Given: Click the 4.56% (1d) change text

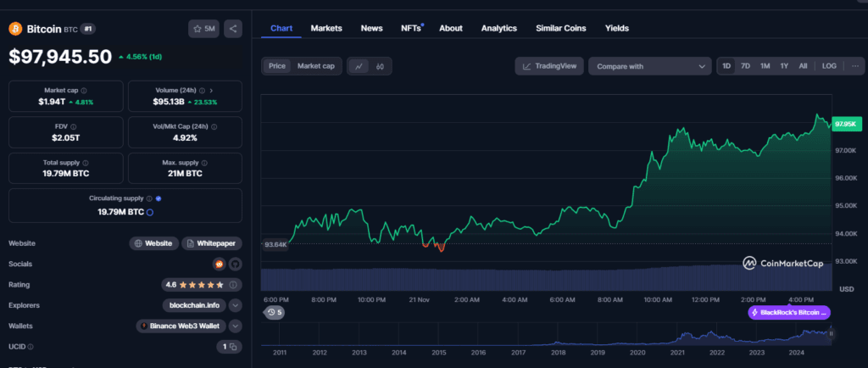Looking at the screenshot, I should [140, 57].
